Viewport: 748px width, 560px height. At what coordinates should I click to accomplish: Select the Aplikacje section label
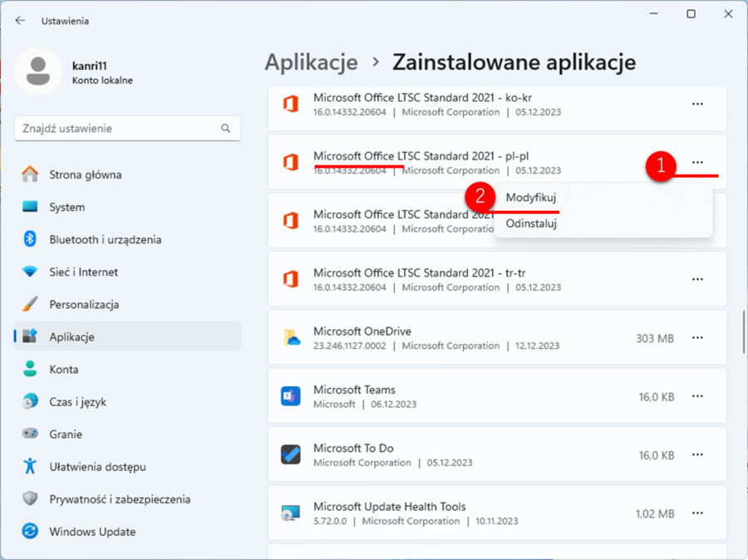tap(72, 336)
